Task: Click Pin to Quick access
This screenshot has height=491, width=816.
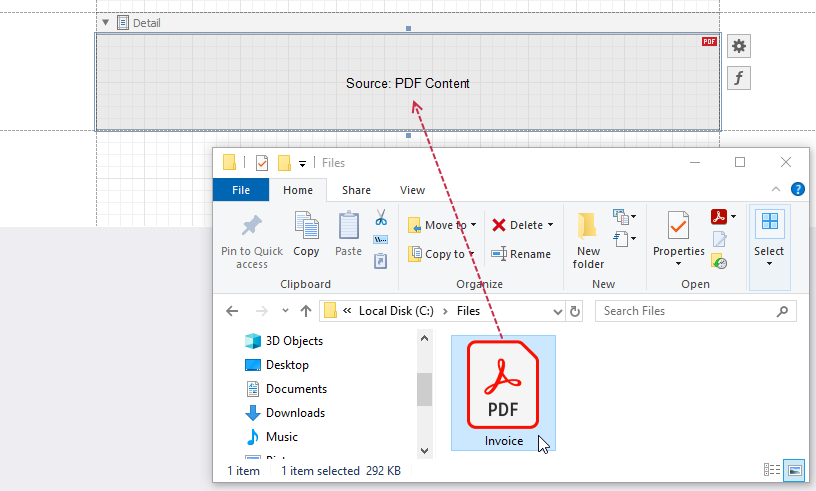Action: click(x=252, y=242)
